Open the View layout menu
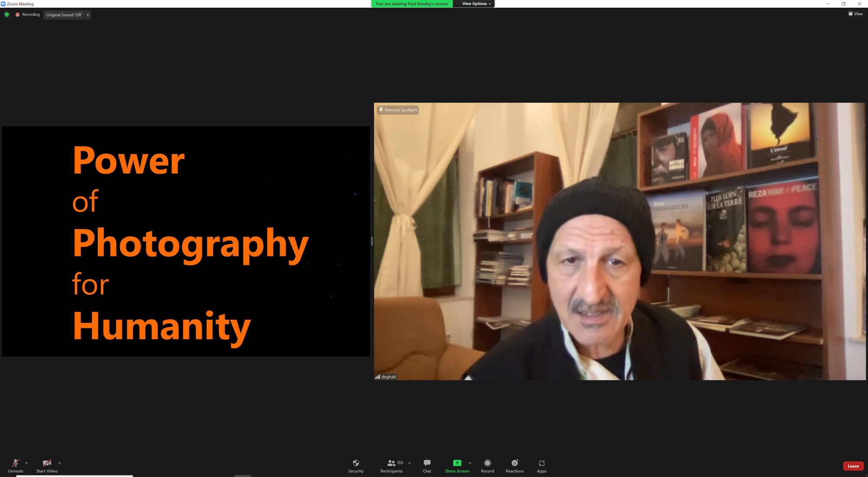 point(855,14)
